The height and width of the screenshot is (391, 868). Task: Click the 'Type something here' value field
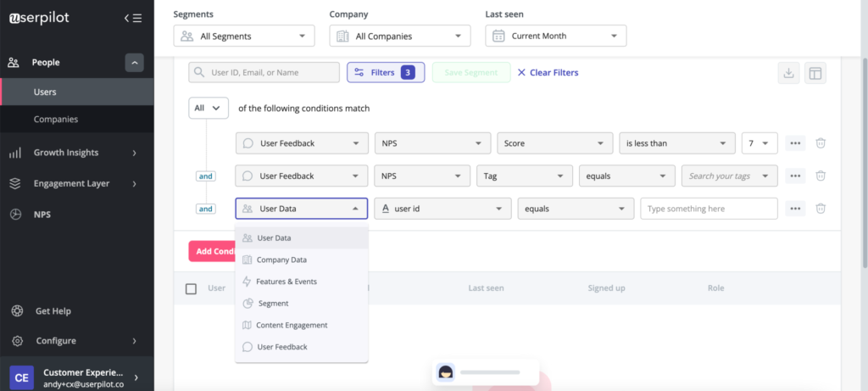coord(709,209)
